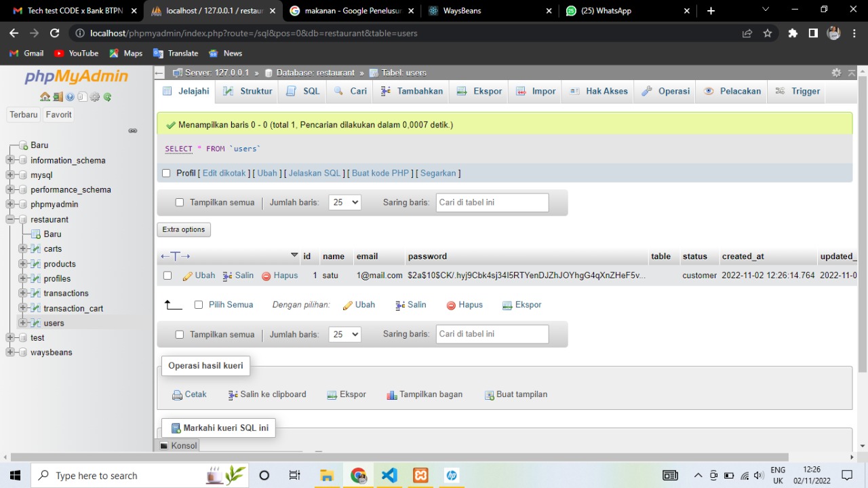Click Markahi kueri SQL ini bookmark icon
The image size is (868, 488).
[176, 428]
